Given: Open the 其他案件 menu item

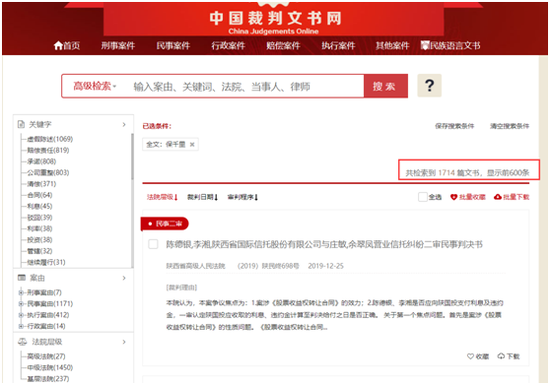Looking at the screenshot, I should [393, 46].
